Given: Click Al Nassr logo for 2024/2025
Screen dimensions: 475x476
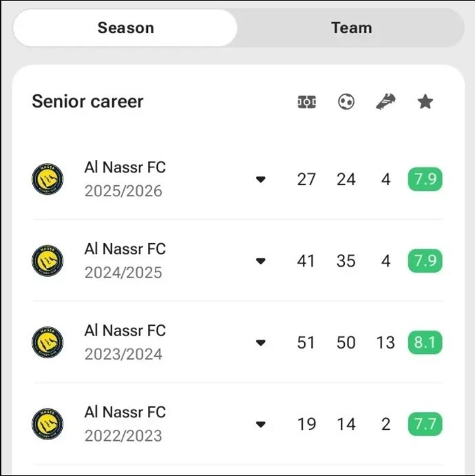Looking at the screenshot, I should click(x=47, y=261).
